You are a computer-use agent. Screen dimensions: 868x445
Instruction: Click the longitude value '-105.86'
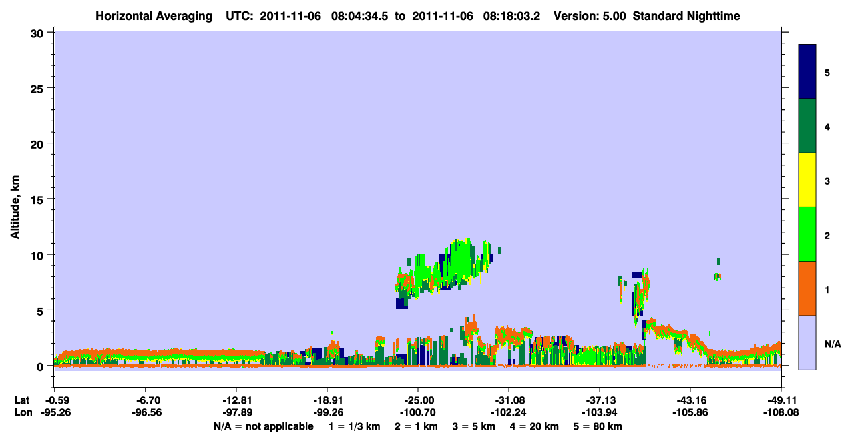[x=690, y=412]
